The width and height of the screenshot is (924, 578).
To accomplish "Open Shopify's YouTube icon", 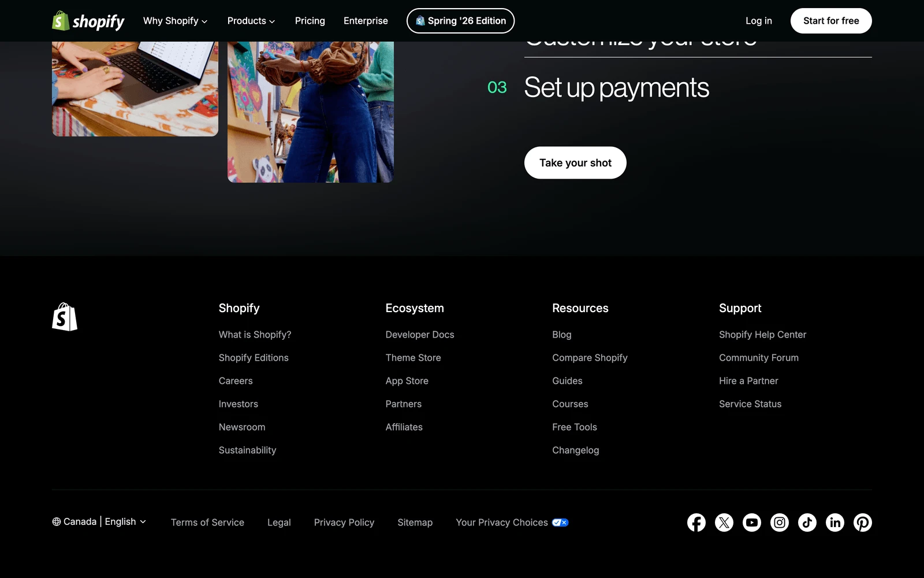I will [x=752, y=523].
